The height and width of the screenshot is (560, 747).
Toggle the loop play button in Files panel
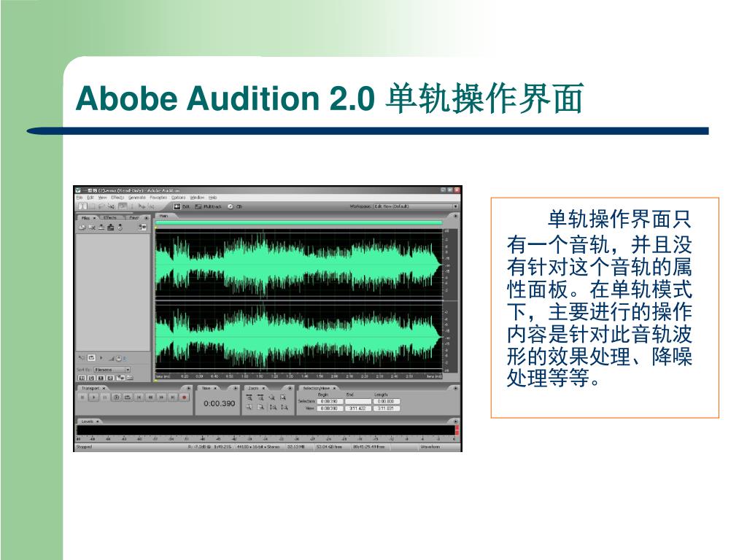tap(91, 357)
